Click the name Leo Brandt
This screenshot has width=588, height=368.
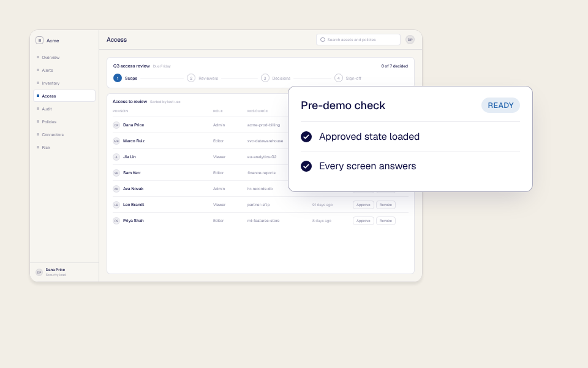[x=134, y=205]
